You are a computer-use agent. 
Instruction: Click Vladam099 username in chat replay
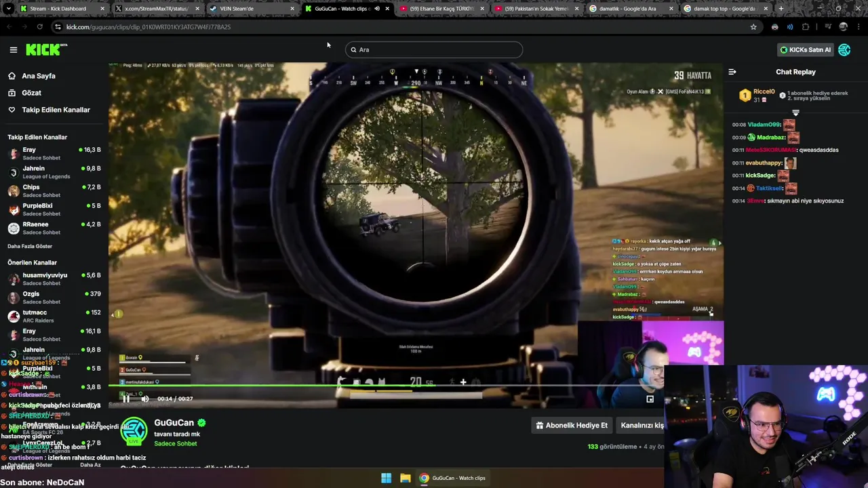(x=764, y=125)
